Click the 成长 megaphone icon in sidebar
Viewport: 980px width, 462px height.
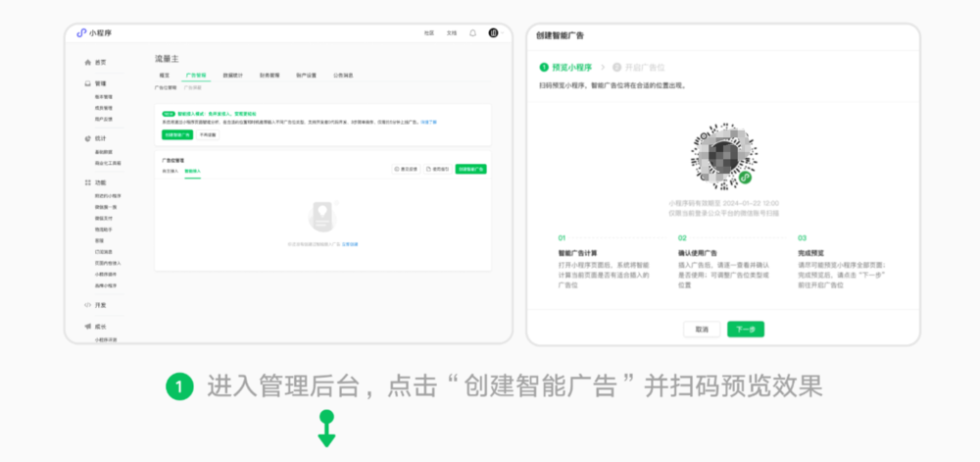[87, 327]
